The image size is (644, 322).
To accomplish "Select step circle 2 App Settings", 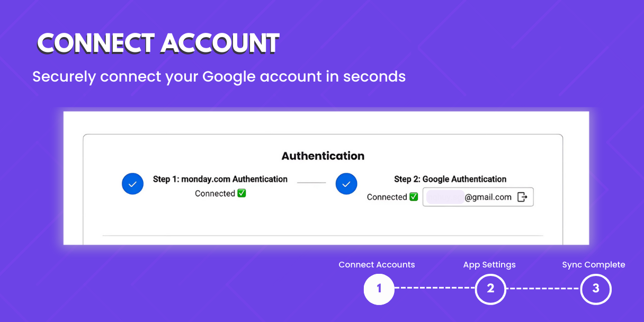I will (490, 289).
